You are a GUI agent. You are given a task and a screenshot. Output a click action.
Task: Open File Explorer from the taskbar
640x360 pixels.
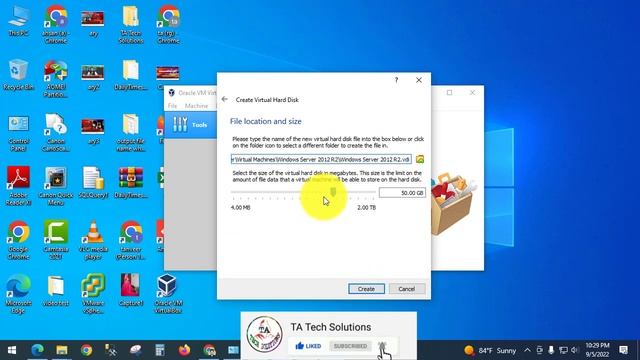(x=62, y=350)
